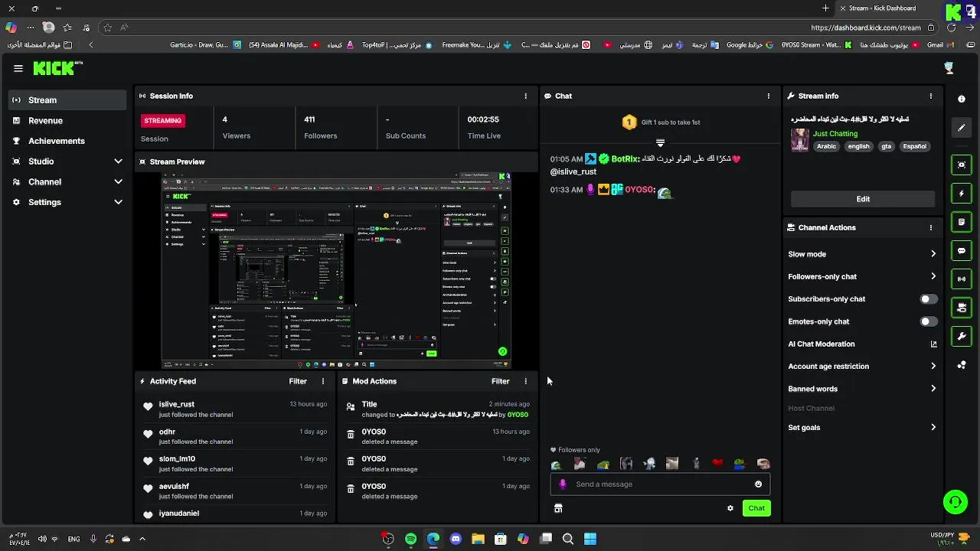Click islive_rust in Activity Feed
The height and width of the screenshot is (551, 980).
(177, 404)
